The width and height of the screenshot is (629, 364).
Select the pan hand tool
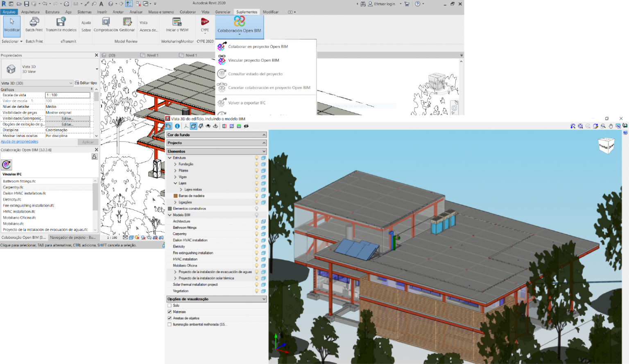coord(611,126)
